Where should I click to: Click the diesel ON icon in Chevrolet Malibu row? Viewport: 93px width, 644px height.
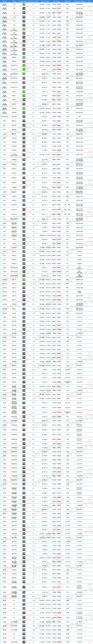pyautogui.click(x=24, y=117)
